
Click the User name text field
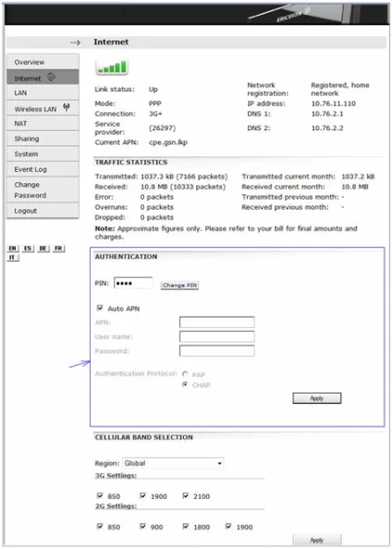coord(217,336)
